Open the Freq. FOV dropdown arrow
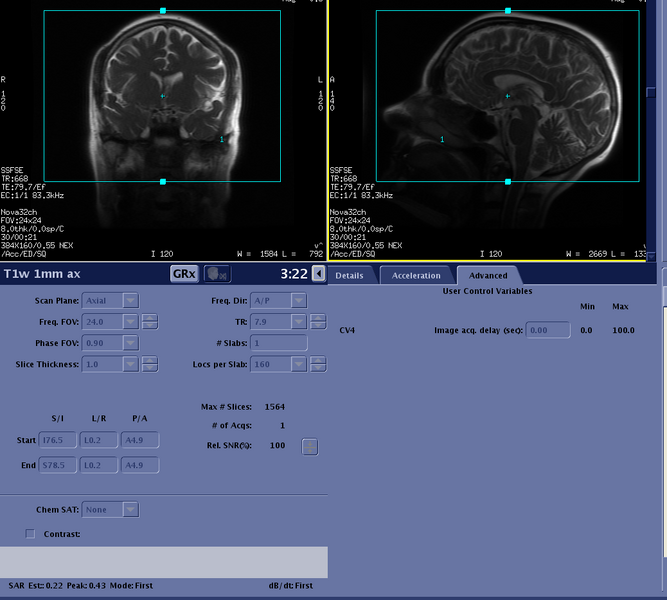 click(x=131, y=322)
